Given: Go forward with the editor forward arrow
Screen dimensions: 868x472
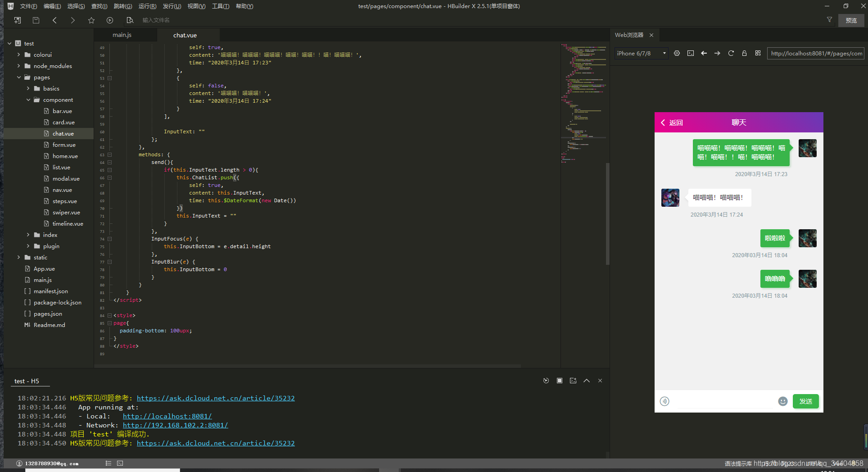Looking at the screenshot, I should tap(73, 20).
